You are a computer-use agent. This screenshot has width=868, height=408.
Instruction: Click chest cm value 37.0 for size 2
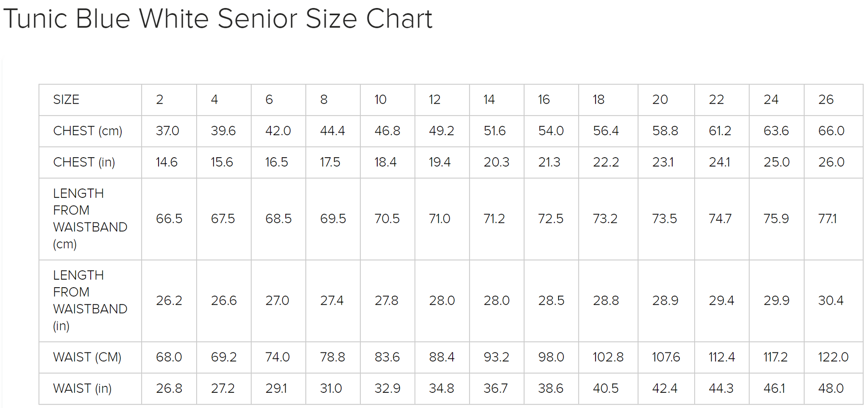point(167,131)
